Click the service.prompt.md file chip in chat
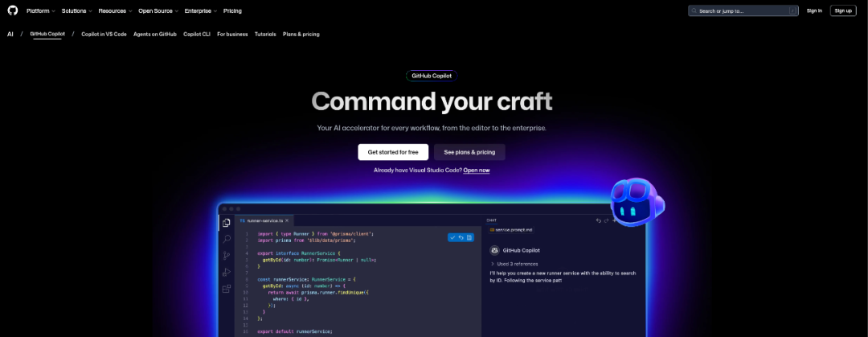 [x=511, y=229]
